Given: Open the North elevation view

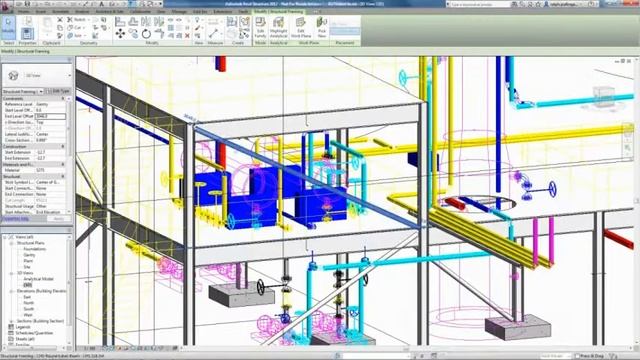Looking at the screenshot, I should pos(29,303).
